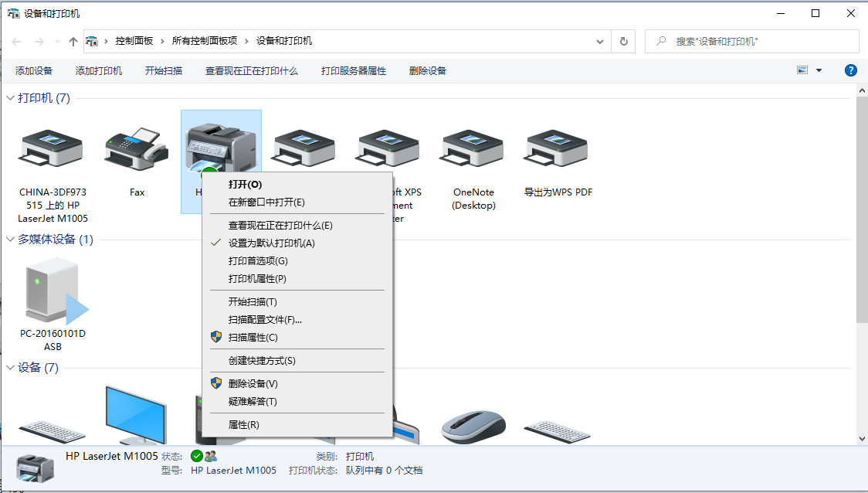Select the CHINA-3DF973 HP LaserJet M1005 printer
Image resolution: width=868 pixels, height=493 pixels.
(51, 147)
